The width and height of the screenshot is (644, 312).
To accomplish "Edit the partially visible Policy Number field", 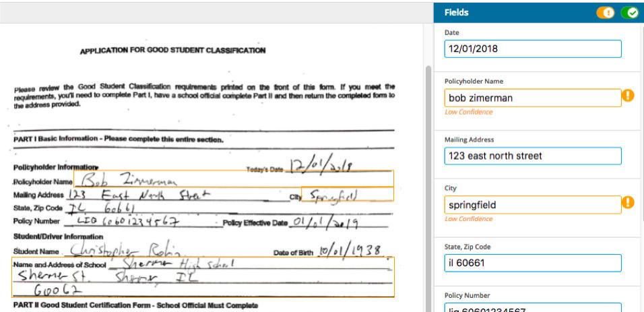I will (533, 307).
